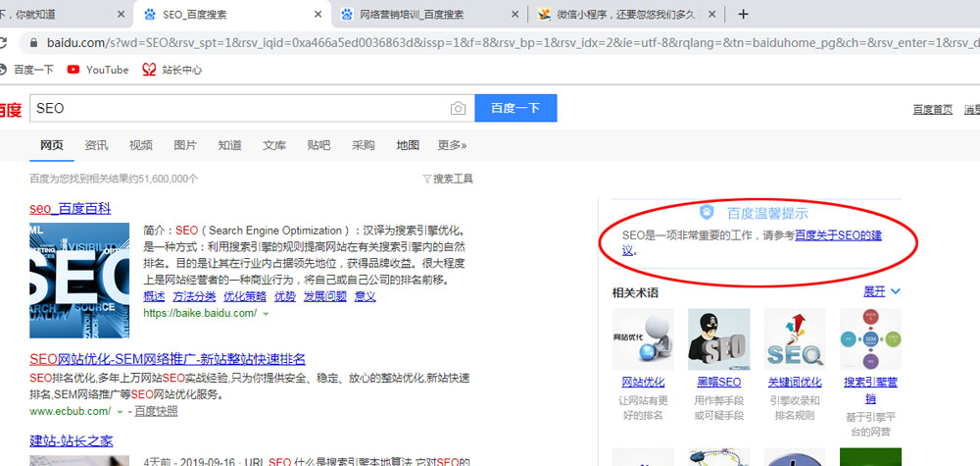This screenshot has height=466, width=980.
Task: Click the 黑帽SEO thumbnail image
Action: 718,339
